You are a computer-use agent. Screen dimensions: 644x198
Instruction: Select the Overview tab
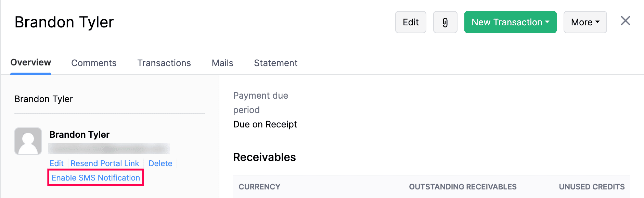click(30, 63)
